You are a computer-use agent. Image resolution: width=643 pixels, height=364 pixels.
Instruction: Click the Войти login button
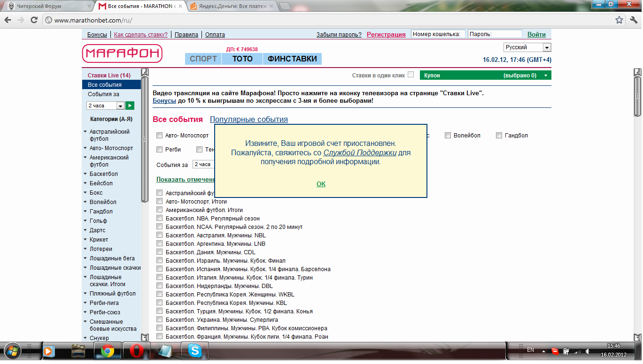536,34
